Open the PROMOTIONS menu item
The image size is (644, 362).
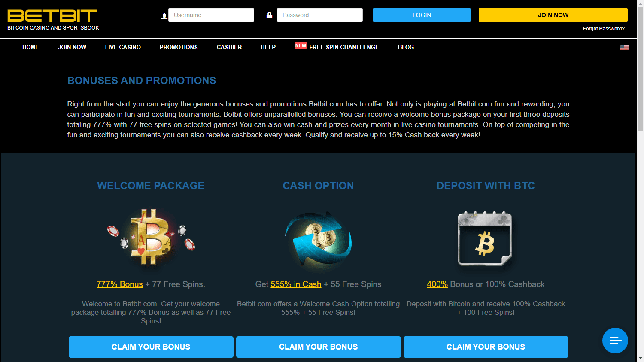(x=179, y=47)
